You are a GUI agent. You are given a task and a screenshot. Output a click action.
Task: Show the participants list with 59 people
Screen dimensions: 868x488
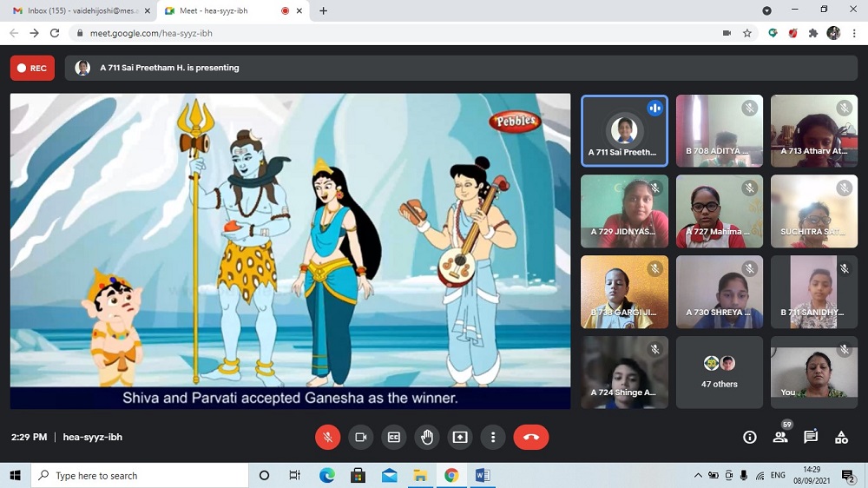point(780,438)
